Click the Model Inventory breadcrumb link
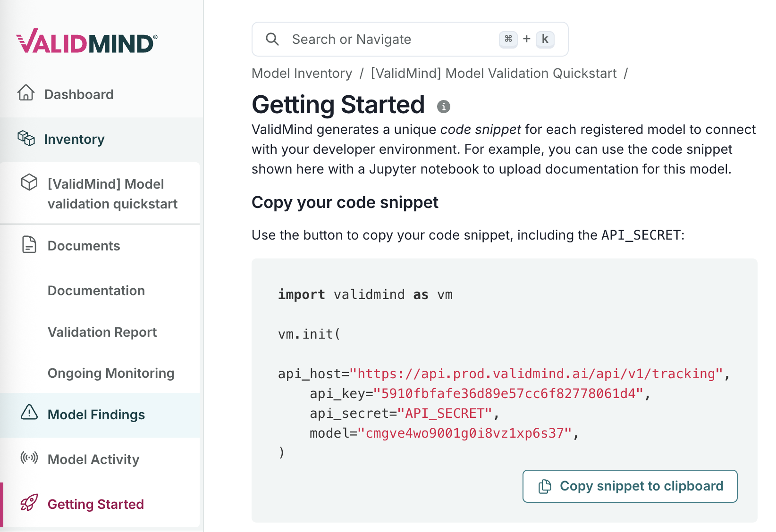776x532 pixels. pyautogui.click(x=302, y=73)
